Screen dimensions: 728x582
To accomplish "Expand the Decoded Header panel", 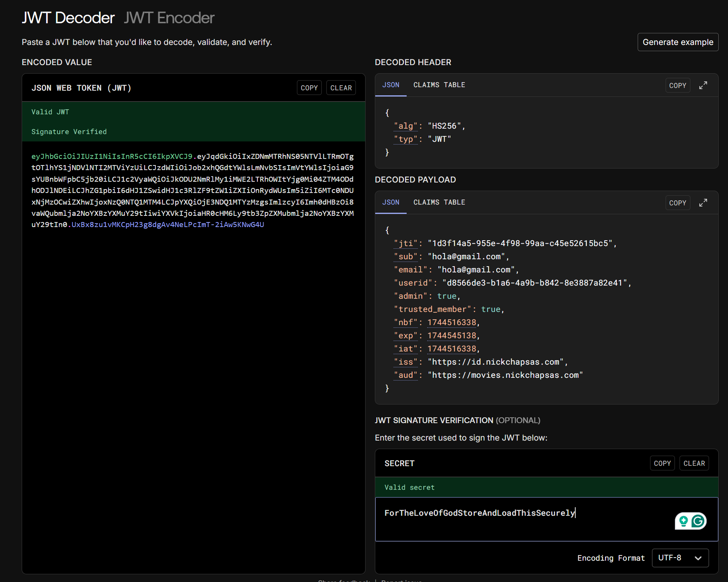I will tap(703, 85).
